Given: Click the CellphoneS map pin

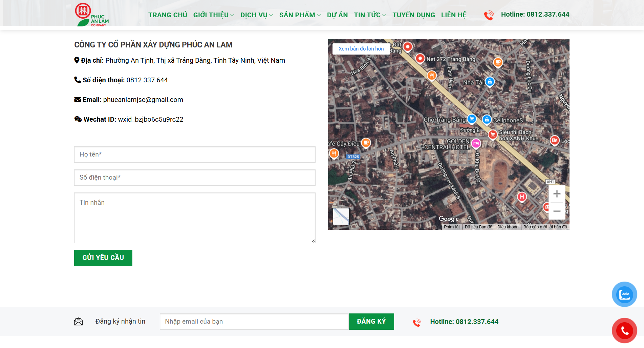Looking at the screenshot, I should (487, 119).
